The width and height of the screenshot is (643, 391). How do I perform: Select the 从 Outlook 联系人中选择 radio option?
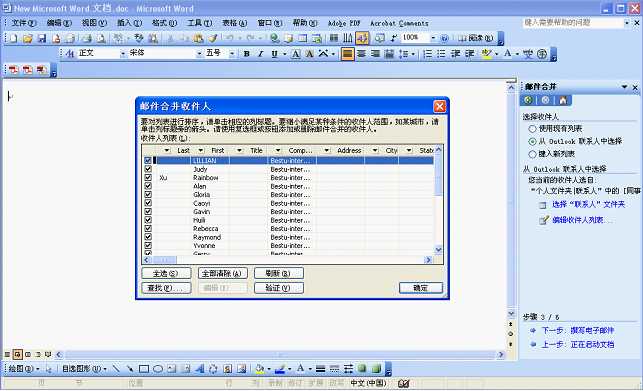pos(532,142)
